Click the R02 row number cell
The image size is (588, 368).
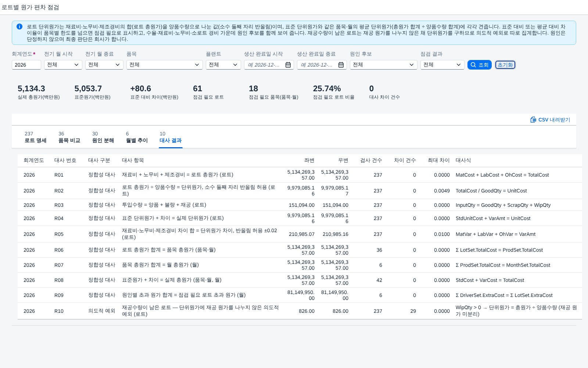(x=59, y=191)
